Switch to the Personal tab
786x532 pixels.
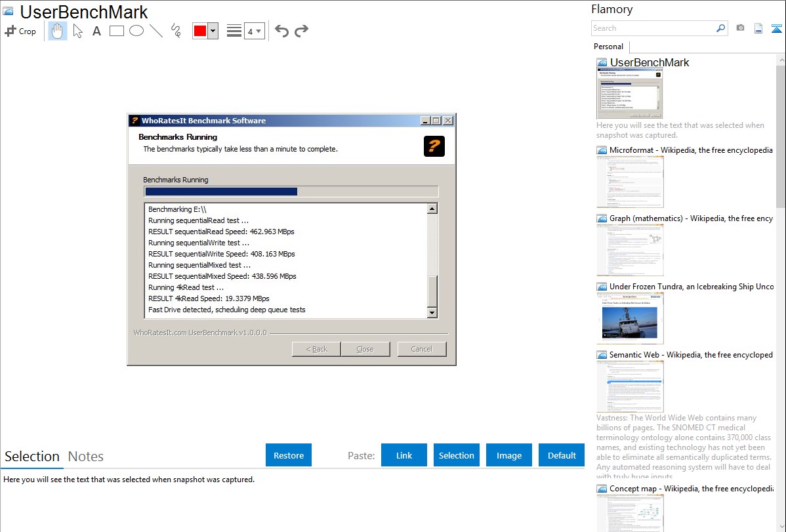(609, 47)
